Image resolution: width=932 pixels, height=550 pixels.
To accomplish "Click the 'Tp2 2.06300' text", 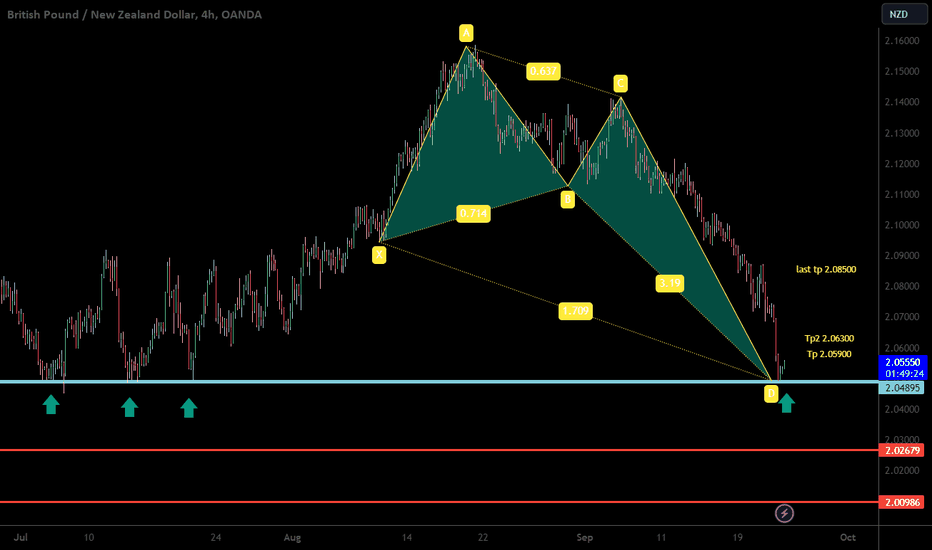I will 829,338.
